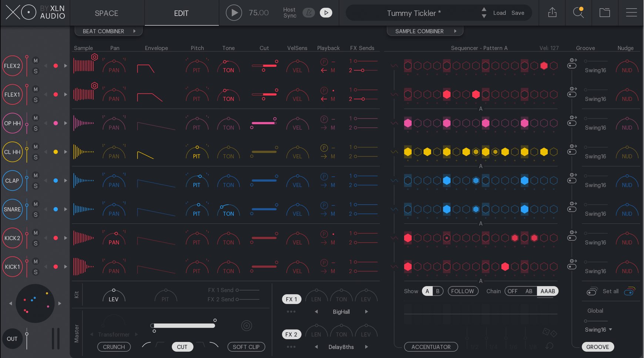This screenshot has height=358, width=644.
Task: Select the OP HH channel circle
Action: pyautogui.click(x=12, y=123)
